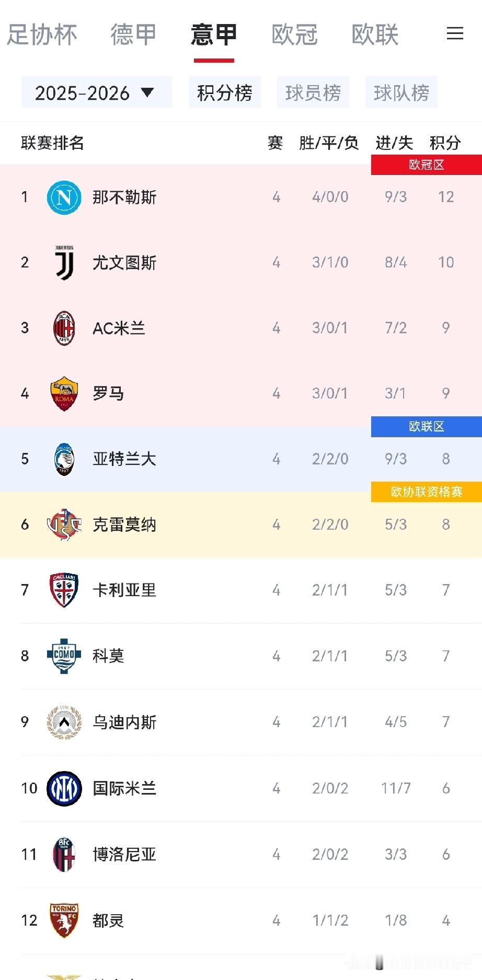Open the 博洛尼亚 team name
Image resolution: width=482 pixels, height=980 pixels.
(124, 855)
